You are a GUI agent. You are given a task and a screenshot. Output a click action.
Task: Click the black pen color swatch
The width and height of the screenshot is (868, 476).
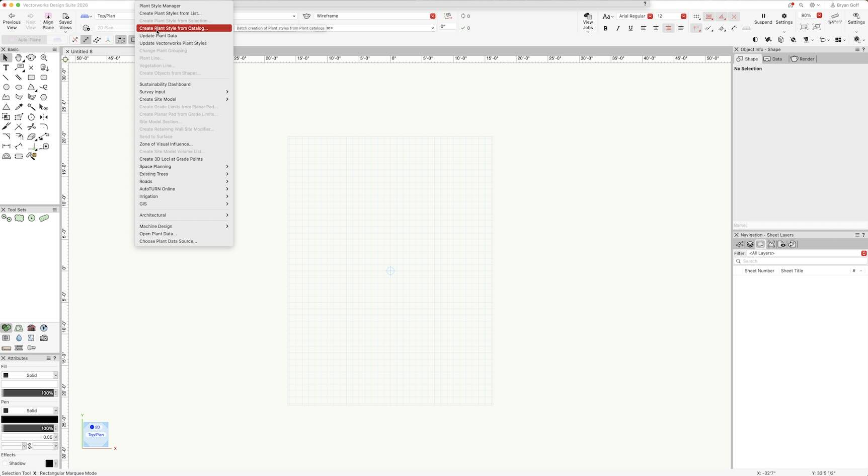click(29, 420)
